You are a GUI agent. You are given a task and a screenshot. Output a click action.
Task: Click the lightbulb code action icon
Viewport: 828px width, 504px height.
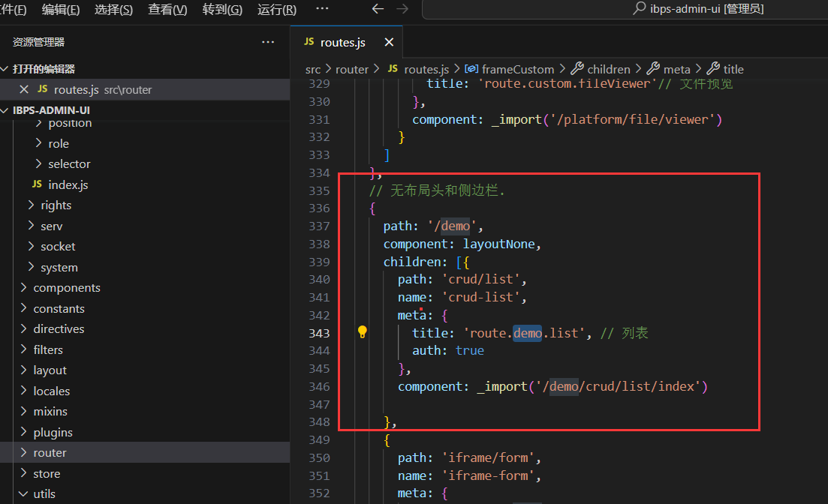click(x=363, y=332)
